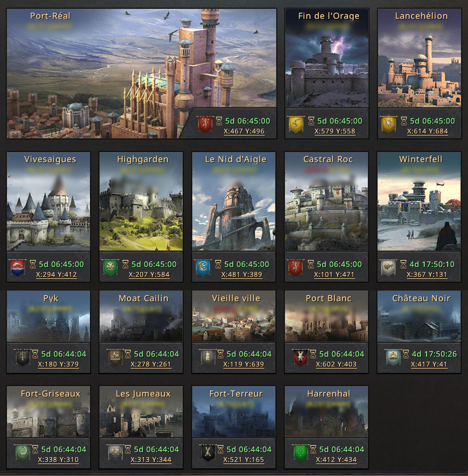Select the Fort-Griseaux card
The height and width of the screenshot is (476, 468).
[x=48, y=427]
